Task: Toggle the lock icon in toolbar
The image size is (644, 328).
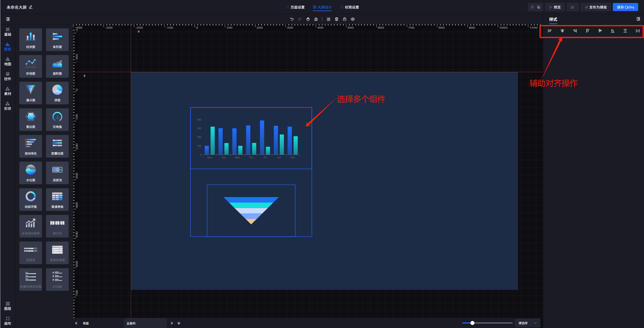Action: (345, 19)
